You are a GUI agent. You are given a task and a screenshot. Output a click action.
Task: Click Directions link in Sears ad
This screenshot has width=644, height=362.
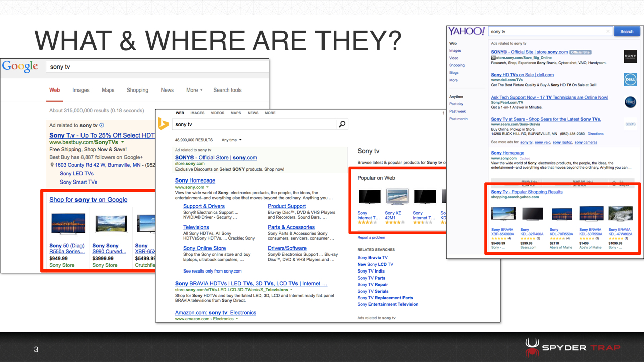tap(595, 134)
